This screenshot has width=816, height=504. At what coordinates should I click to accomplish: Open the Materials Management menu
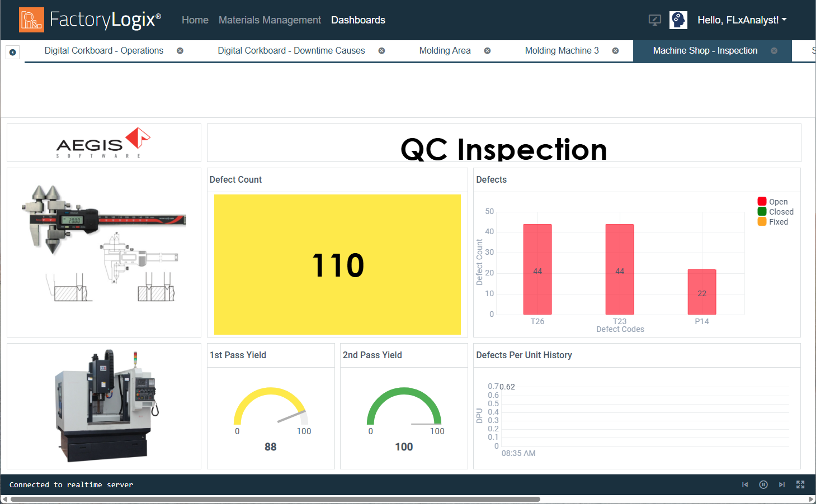pos(270,20)
